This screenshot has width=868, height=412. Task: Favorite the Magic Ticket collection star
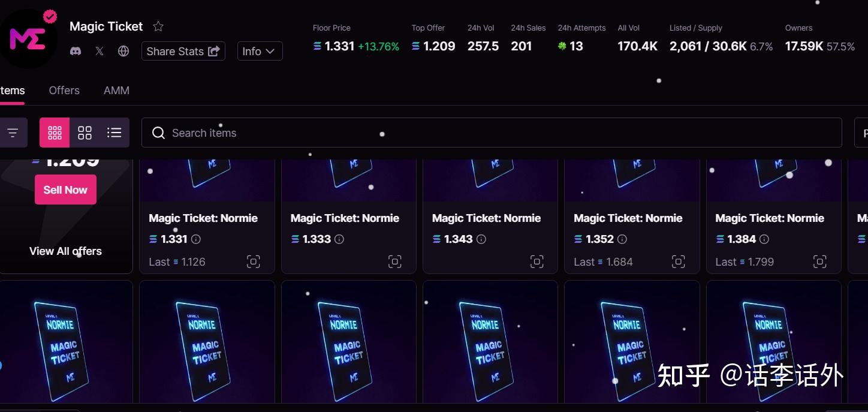(158, 26)
